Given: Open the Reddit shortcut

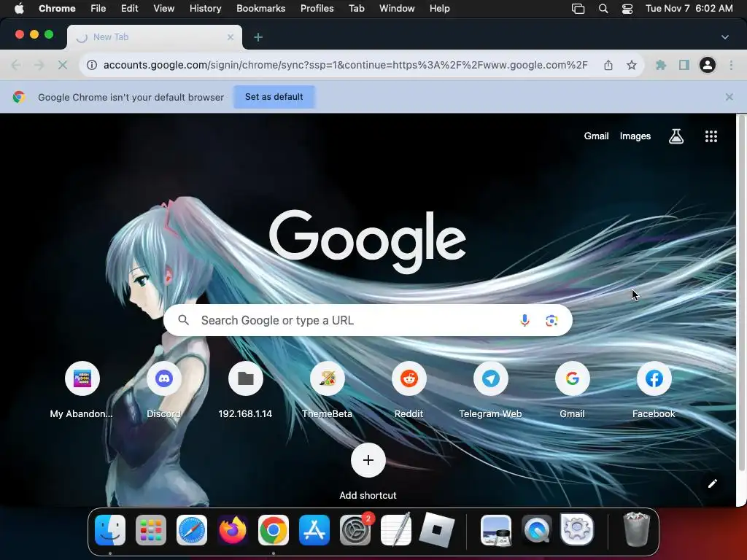Looking at the screenshot, I should (409, 379).
